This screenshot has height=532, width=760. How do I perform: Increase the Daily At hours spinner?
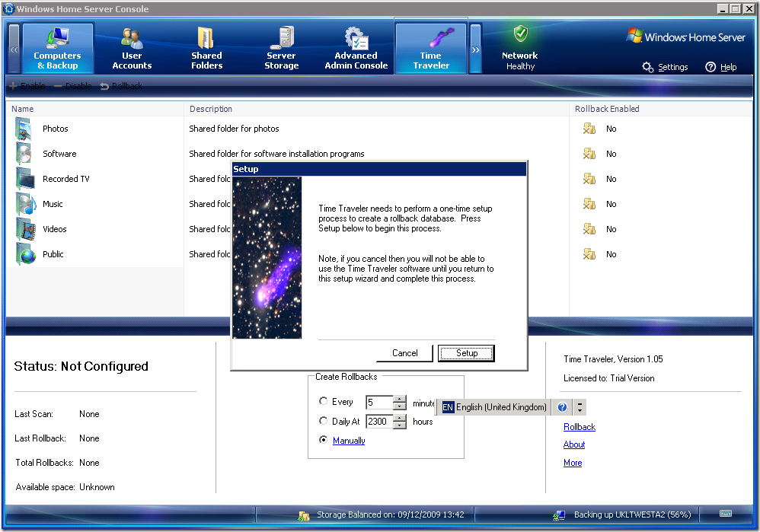400,419
